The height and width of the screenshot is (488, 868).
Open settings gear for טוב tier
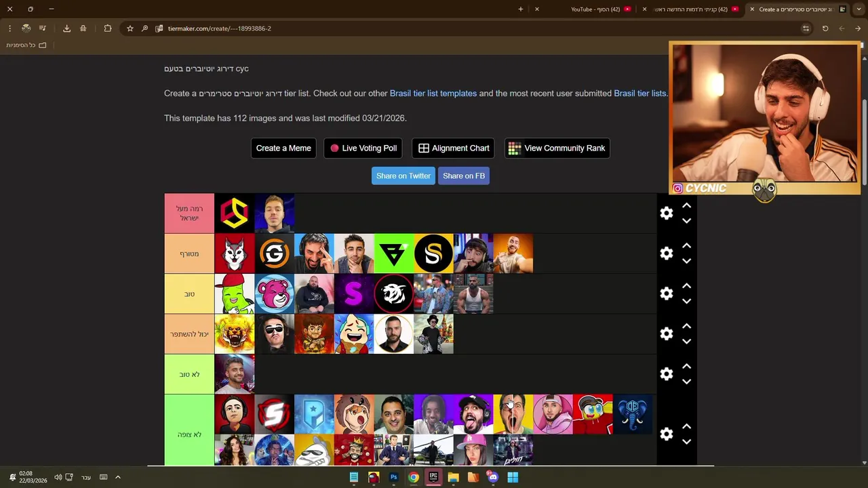click(x=667, y=293)
